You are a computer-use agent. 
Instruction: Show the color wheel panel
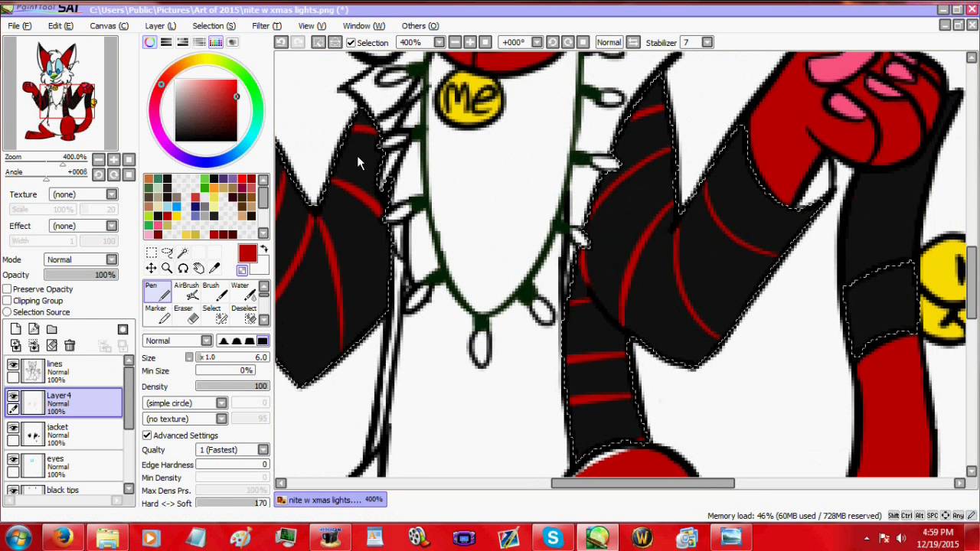pyautogui.click(x=150, y=42)
